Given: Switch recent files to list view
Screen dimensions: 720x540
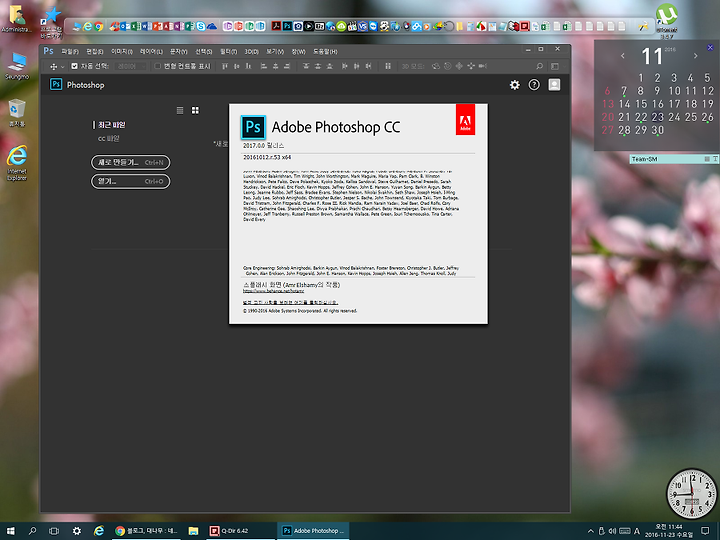Looking at the screenshot, I should coord(180,110).
